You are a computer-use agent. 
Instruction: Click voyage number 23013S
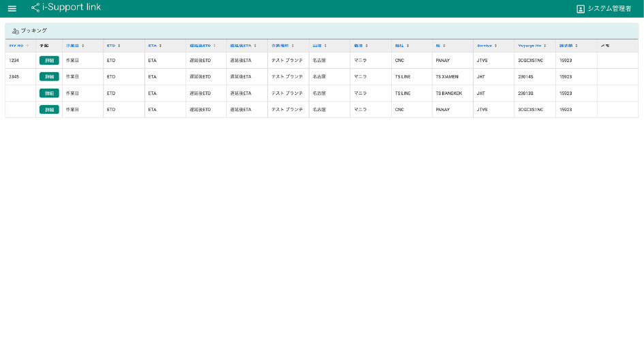(x=525, y=93)
